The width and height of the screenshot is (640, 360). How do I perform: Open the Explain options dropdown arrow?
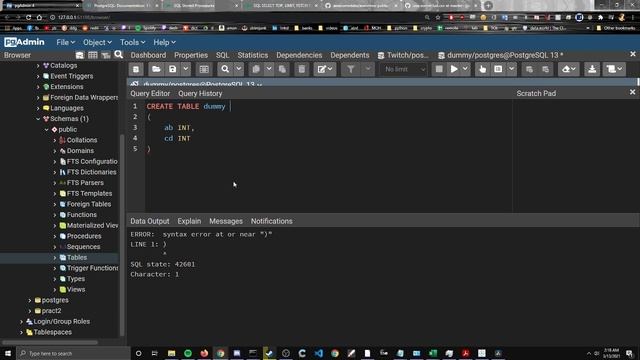pyautogui.click(x=511, y=69)
